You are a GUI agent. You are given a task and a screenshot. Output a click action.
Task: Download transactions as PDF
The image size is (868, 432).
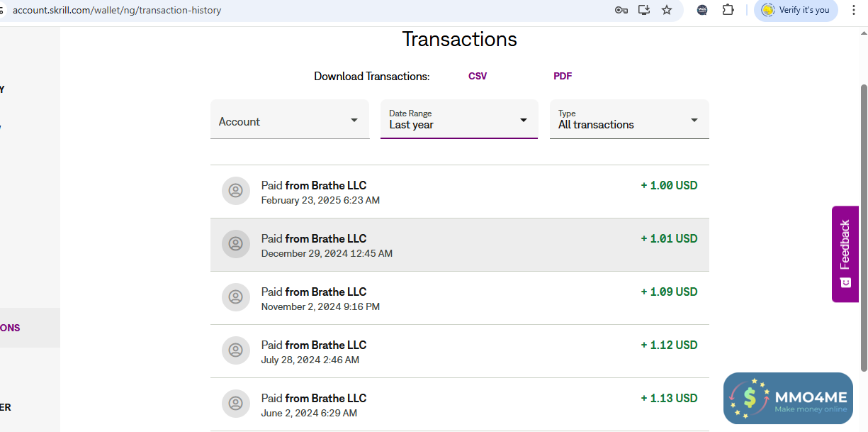coord(563,76)
